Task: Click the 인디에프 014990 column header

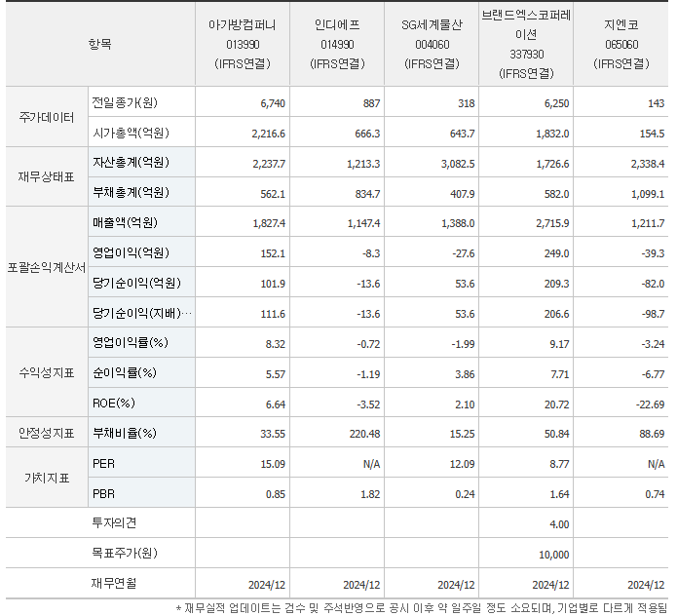Action: click(337, 44)
